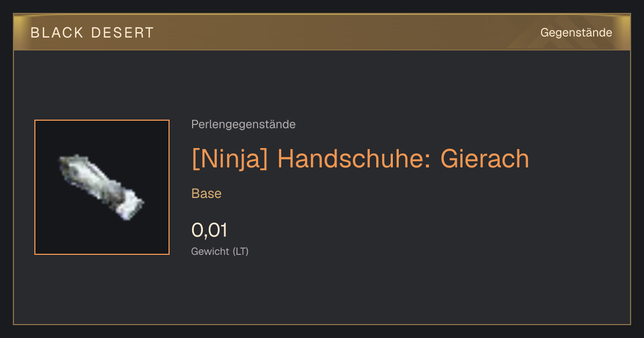Viewport: 644px width, 338px height.
Task: Click the word Gierach in the title
Action: (485, 159)
